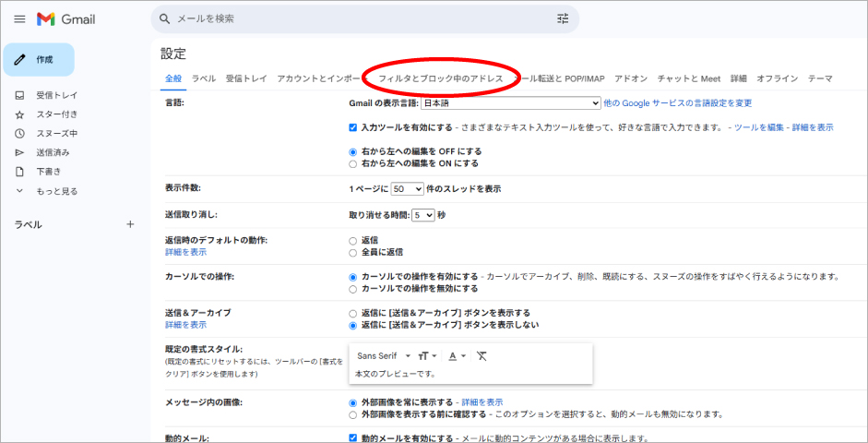
Task: Select 返信に [送信＆アーカイブ] ボタンを表示しない
Action: pos(353,326)
